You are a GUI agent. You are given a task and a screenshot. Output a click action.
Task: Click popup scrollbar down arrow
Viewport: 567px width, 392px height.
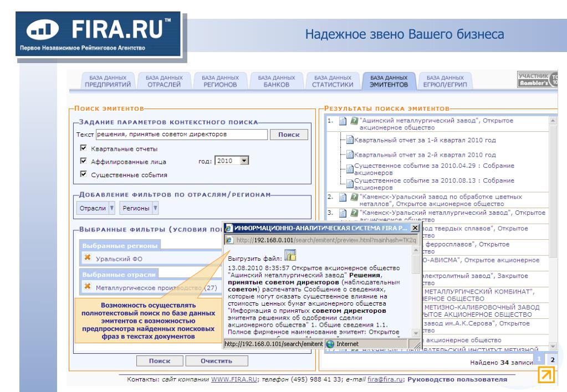point(416,333)
